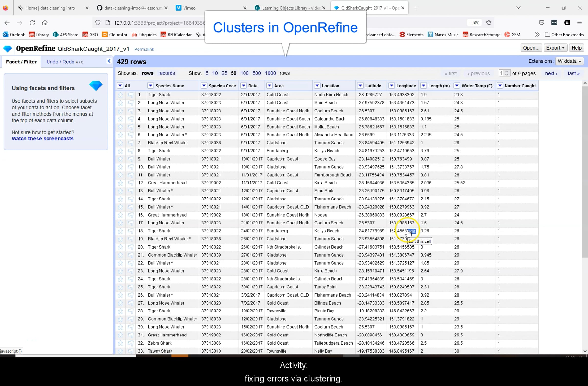Open the Location column dropdown
The height and width of the screenshot is (386, 588).
pos(317,86)
